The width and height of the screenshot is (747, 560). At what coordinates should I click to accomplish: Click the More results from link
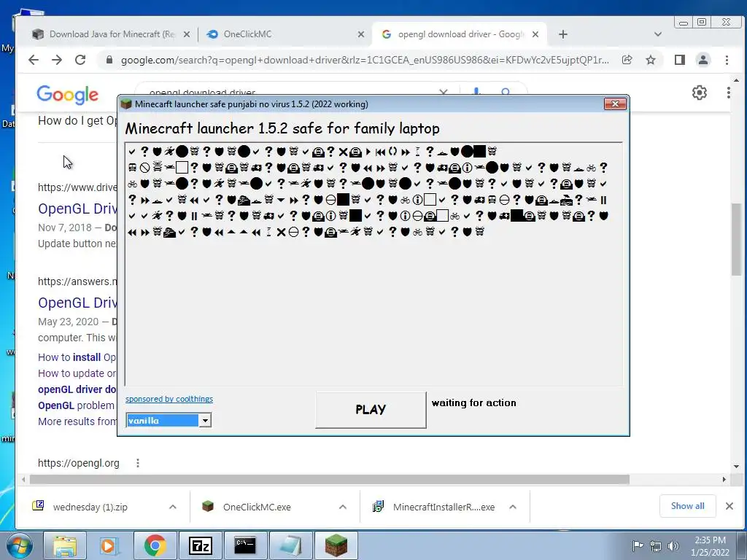click(x=77, y=422)
